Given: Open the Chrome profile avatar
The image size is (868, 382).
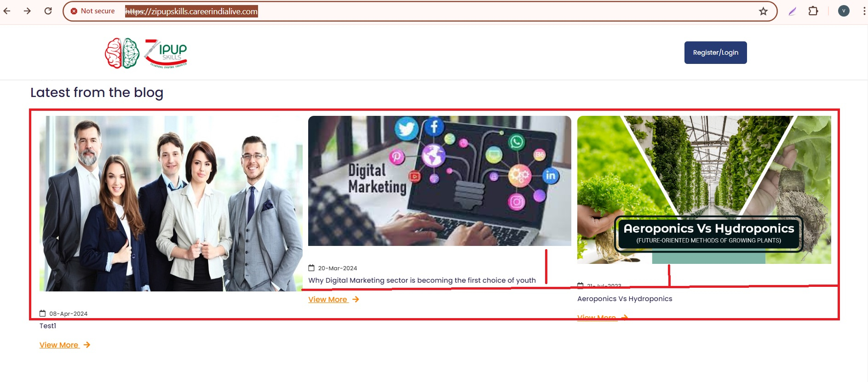Looking at the screenshot, I should coord(844,11).
